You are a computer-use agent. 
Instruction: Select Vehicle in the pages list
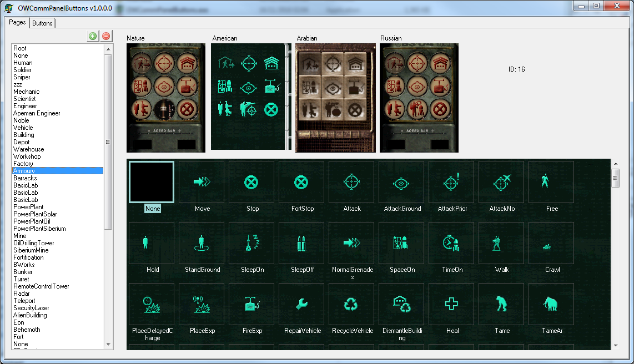click(x=58, y=128)
